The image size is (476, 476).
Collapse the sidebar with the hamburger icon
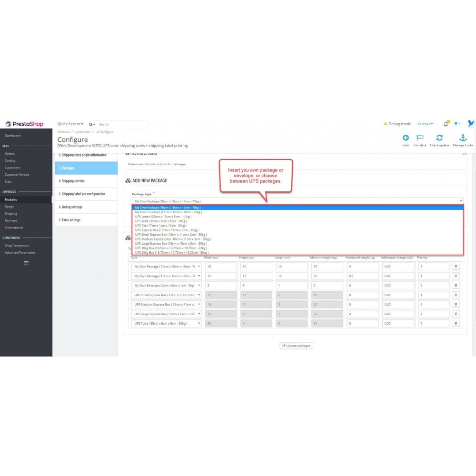(26, 263)
